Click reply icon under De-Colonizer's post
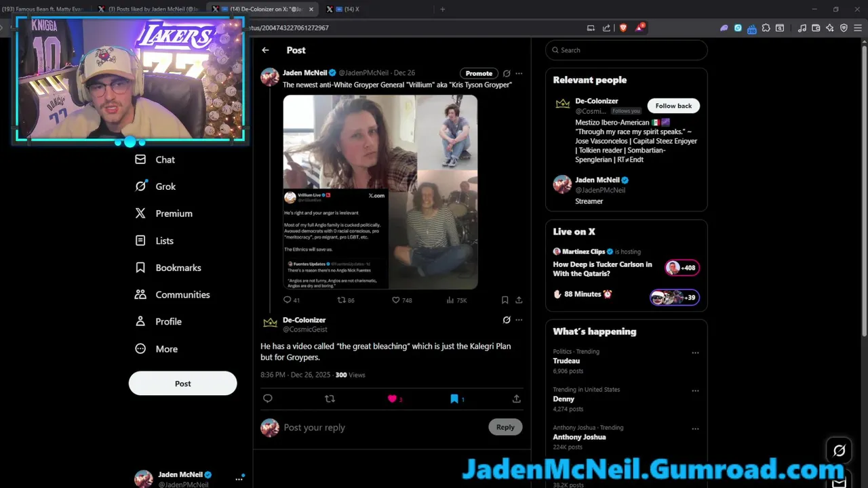 [268, 399]
